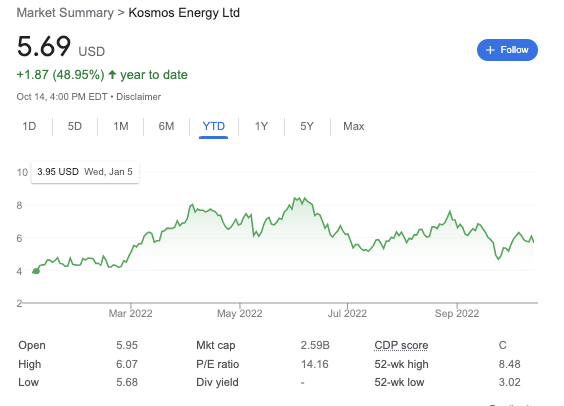564x406 pixels.
Task: Click the green up-arrow next to year to date
Action: pyautogui.click(x=112, y=75)
